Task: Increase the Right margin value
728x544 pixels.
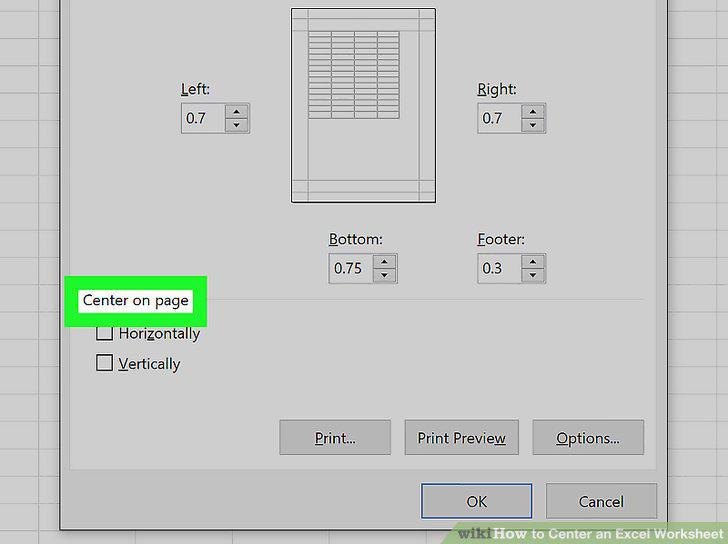Action: [x=533, y=112]
